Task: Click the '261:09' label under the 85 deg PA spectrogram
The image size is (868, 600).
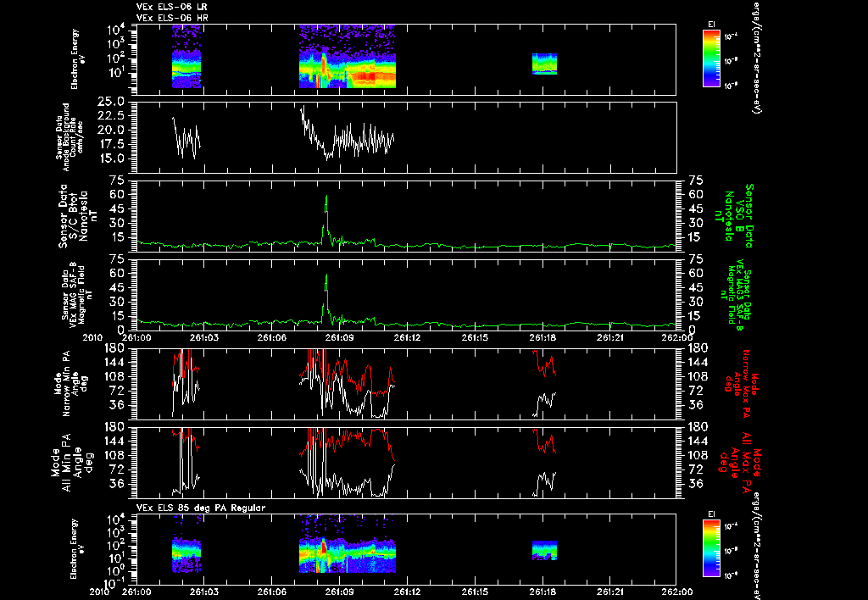Action: point(339,592)
